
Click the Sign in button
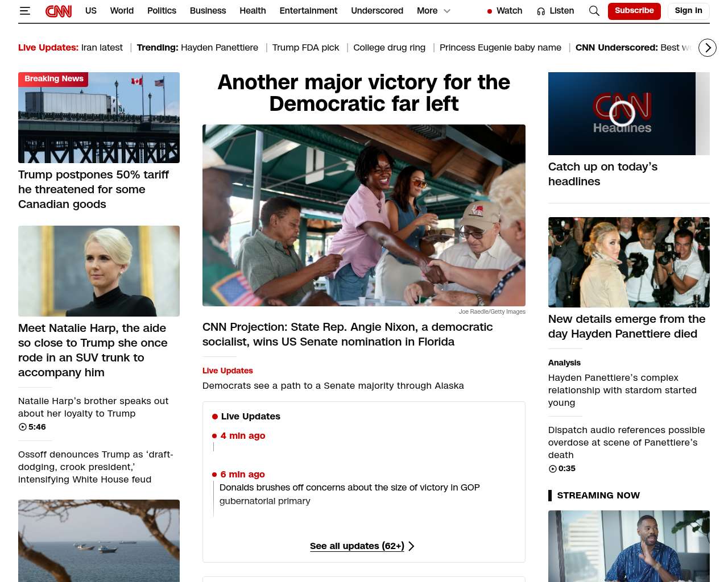688,11
